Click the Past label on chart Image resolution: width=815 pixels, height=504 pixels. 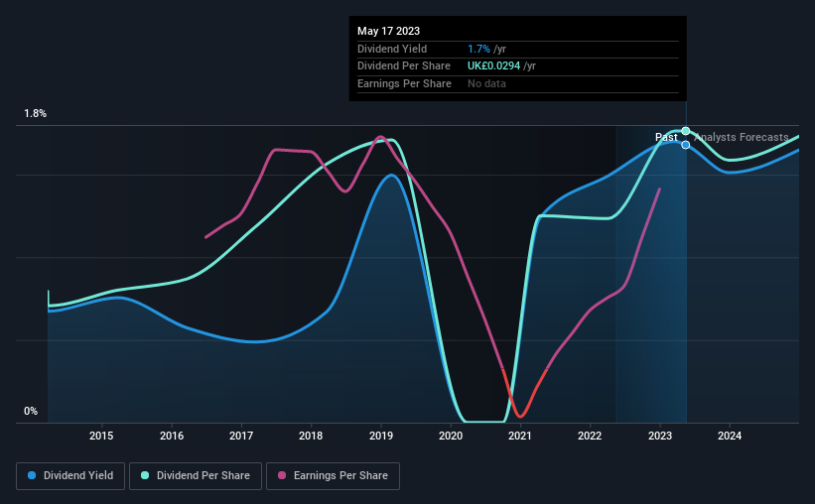(666, 137)
